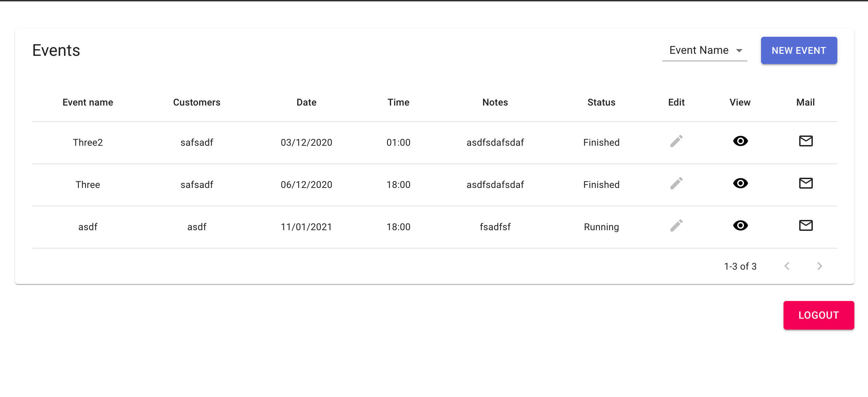This screenshot has height=397, width=868.
Task: View the Running asdf event
Action: point(740,225)
